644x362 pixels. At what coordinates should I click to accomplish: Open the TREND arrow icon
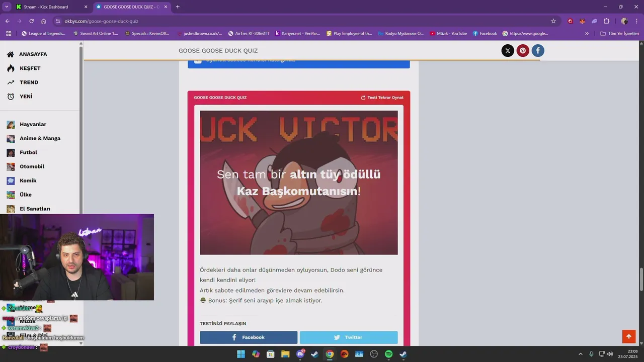coord(11,82)
